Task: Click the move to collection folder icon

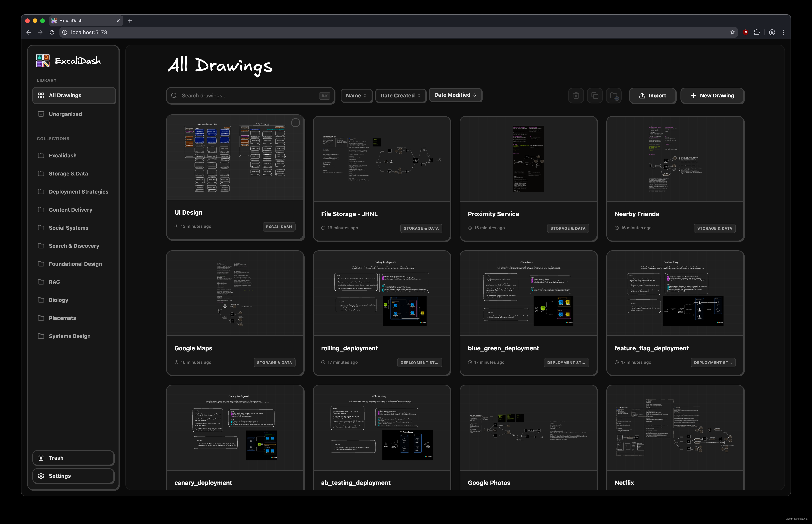Action: pyautogui.click(x=614, y=96)
